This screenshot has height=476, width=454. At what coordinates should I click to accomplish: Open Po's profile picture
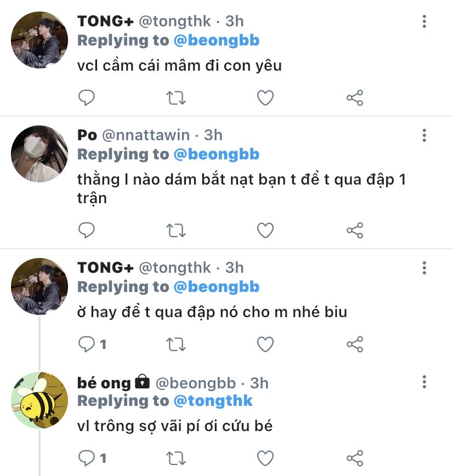click(x=39, y=153)
